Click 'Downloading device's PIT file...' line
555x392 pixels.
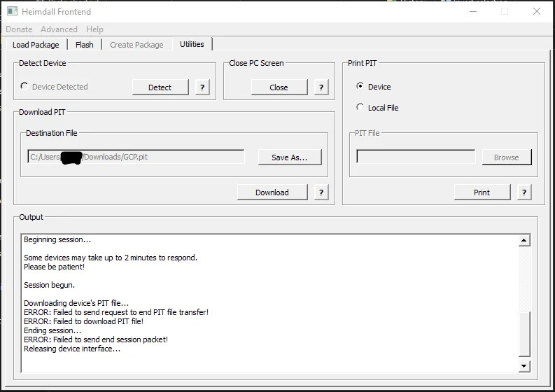[76, 303]
